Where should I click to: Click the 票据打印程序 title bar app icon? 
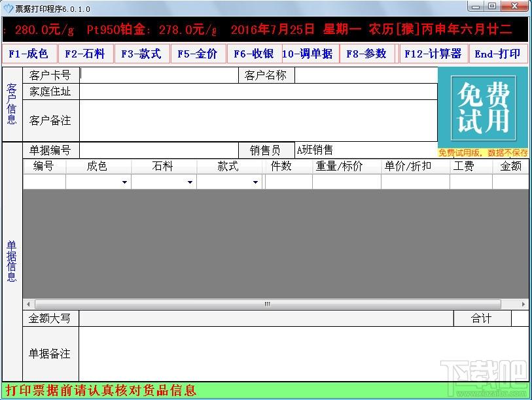point(8,8)
